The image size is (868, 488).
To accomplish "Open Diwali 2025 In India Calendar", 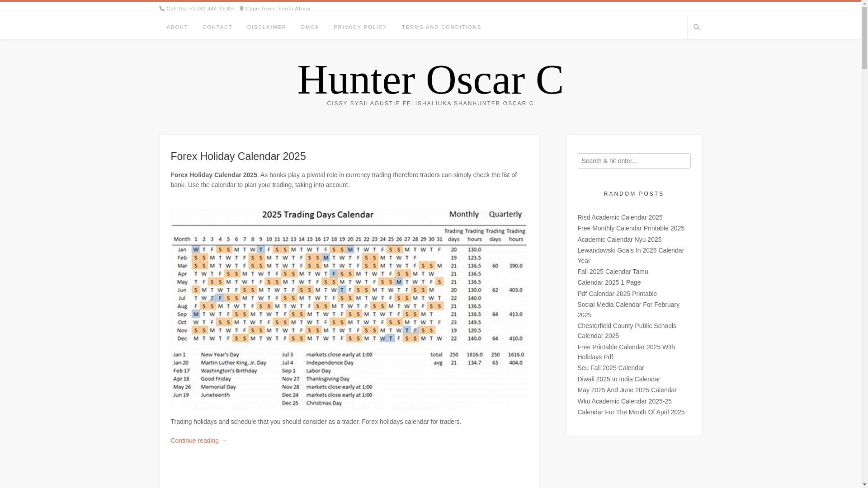I will click(618, 379).
